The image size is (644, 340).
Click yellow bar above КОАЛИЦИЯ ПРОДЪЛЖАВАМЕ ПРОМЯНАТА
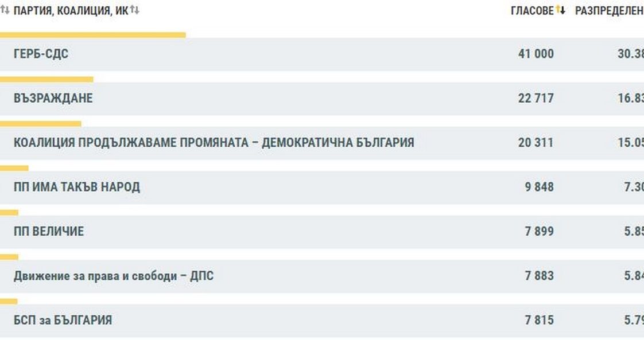41,123
